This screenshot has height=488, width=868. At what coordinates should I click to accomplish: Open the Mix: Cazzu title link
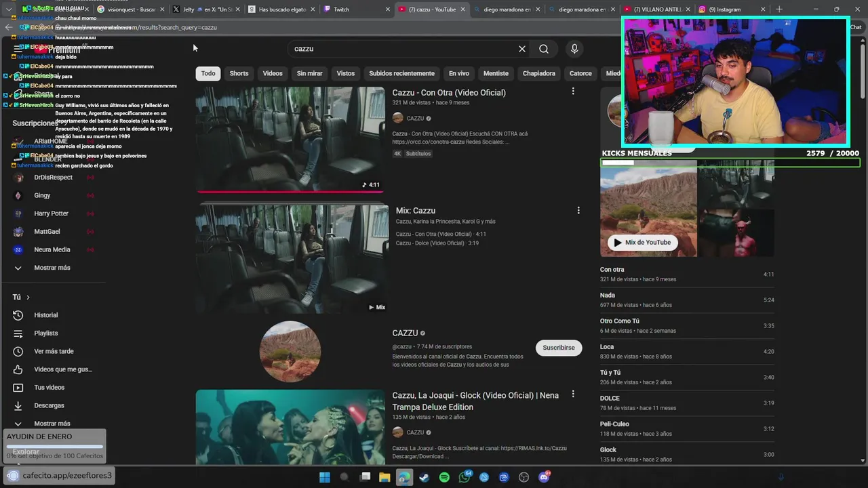tap(416, 211)
